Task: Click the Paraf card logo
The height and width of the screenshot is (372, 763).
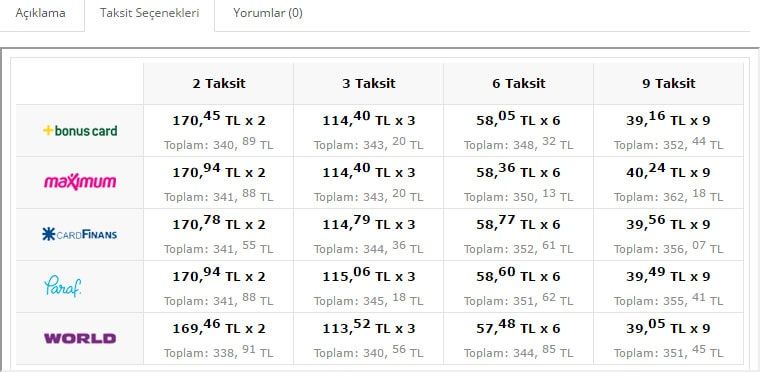Action: coord(62,286)
